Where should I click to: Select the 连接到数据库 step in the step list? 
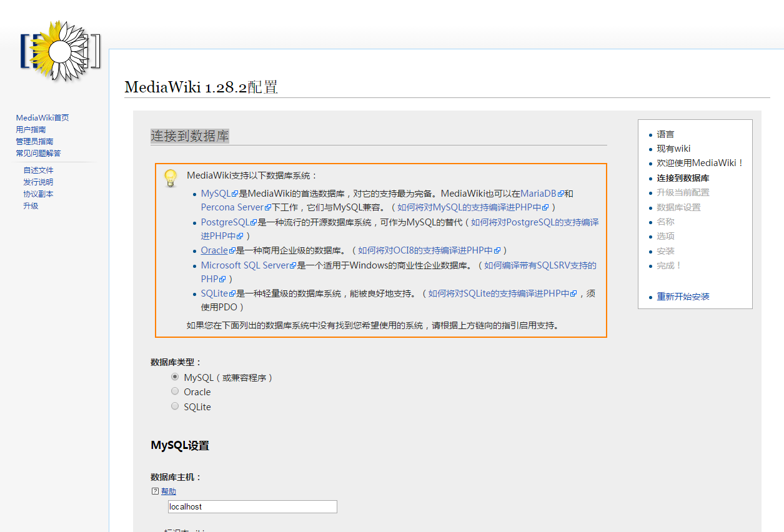point(683,178)
